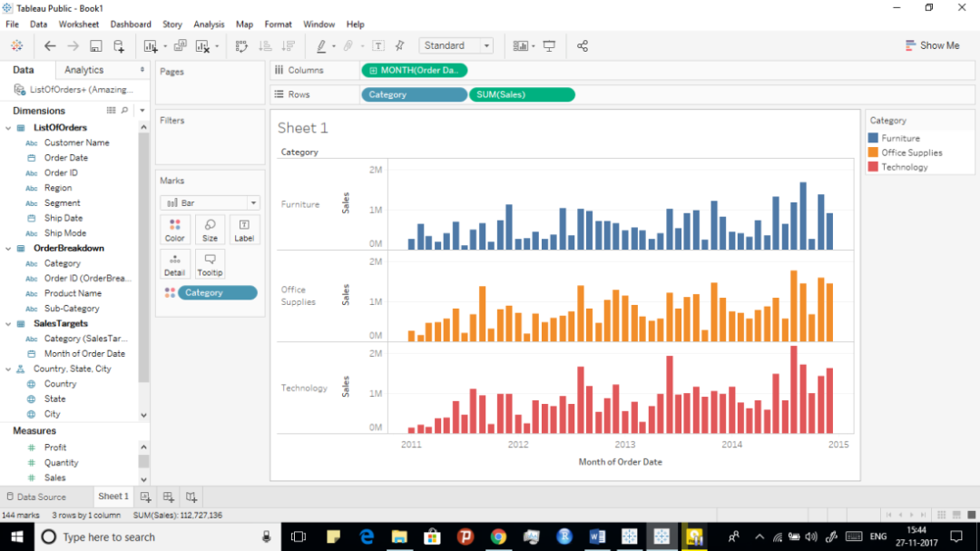Screen dimensions: 980x551
Task: Click the New Worksheet tab icon at bottom
Action: 145,497
